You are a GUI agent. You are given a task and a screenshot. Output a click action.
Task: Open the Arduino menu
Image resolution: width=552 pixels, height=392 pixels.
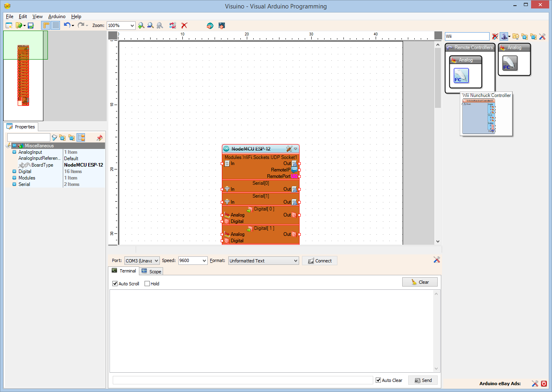(57, 17)
